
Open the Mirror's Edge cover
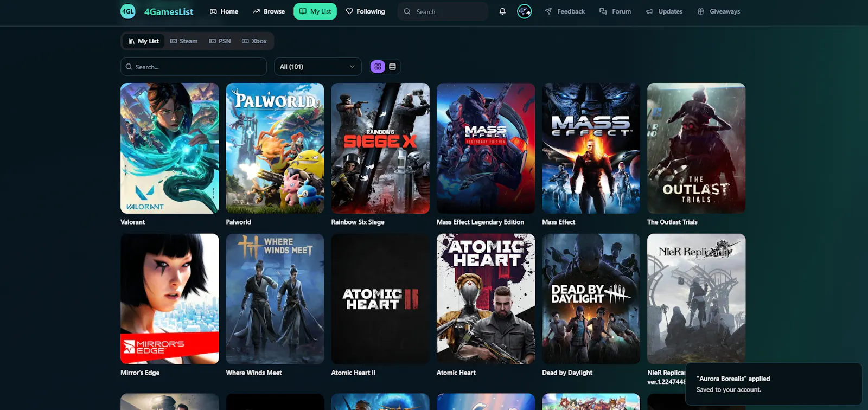(170, 299)
